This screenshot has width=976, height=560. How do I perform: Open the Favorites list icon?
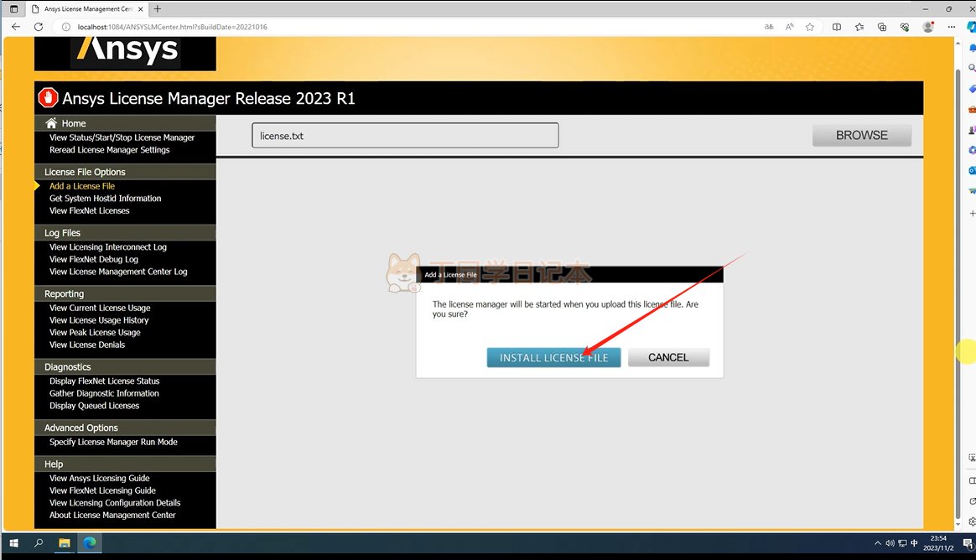pyautogui.click(x=859, y=27)
